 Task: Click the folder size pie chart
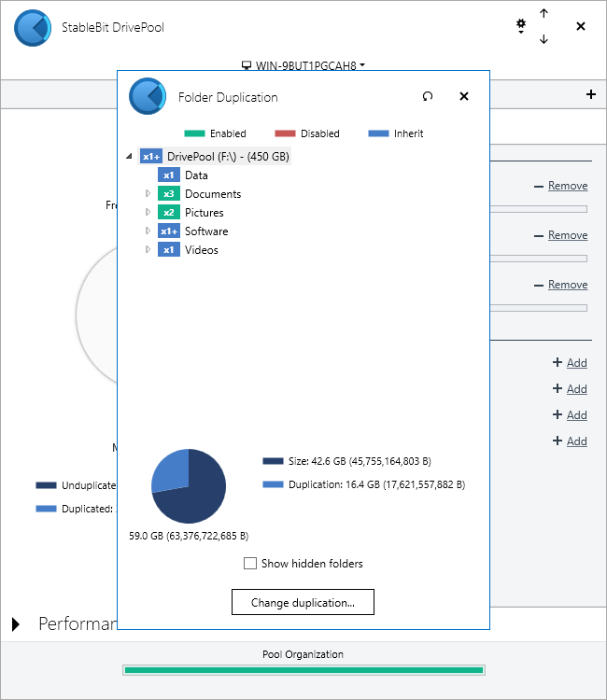click(189, 486)
